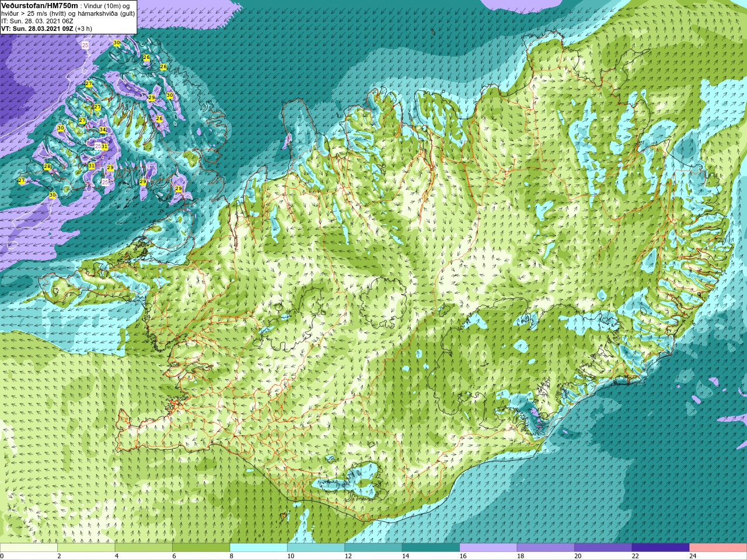
Task: Click the map title Veðurstofan/HM750m
Action: [x=39, y=5]
